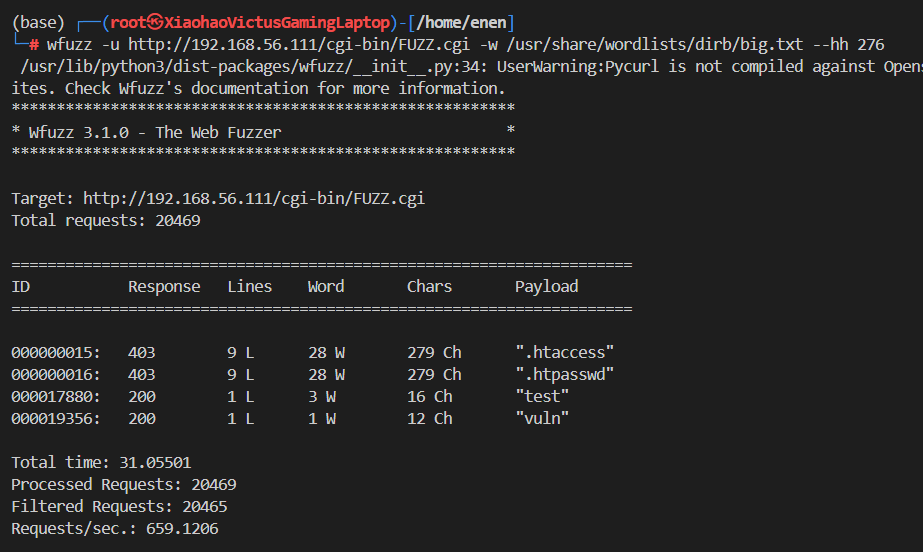Click Requests/sec.: 659.1206
The width and height of the screenshot is (923, 552).
point(115,529)
